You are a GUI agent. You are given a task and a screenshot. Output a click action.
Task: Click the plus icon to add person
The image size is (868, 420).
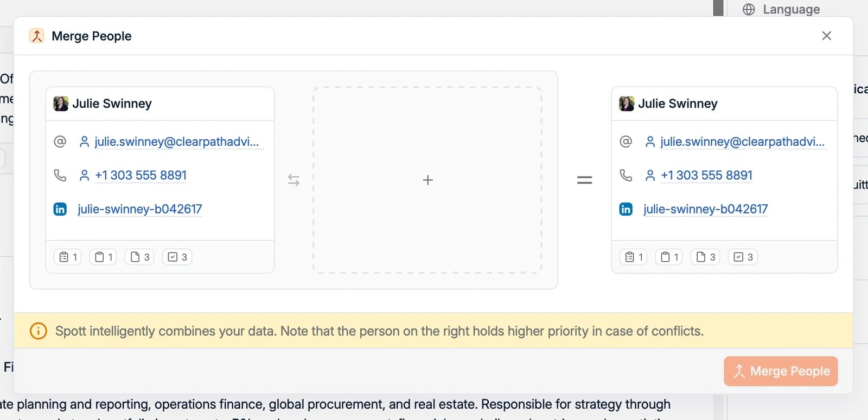point(427,180)
